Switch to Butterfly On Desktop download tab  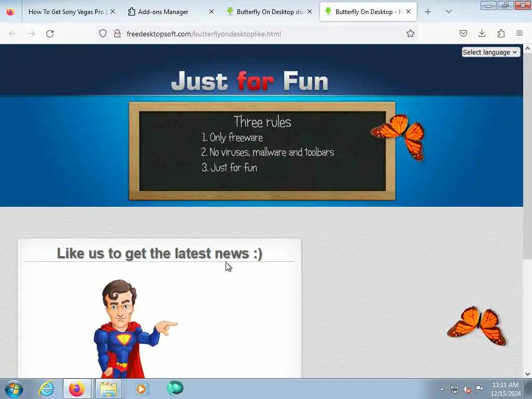coord(268,12)
